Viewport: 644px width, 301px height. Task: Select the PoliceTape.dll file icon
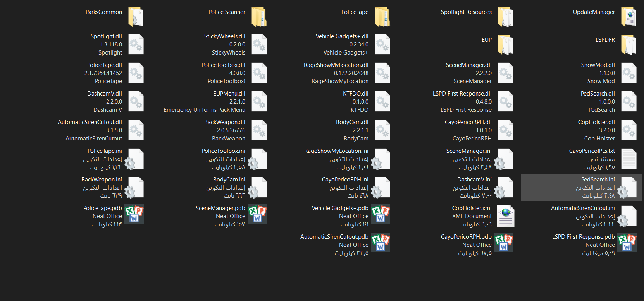pyautogui.click(x=136, y=73)
